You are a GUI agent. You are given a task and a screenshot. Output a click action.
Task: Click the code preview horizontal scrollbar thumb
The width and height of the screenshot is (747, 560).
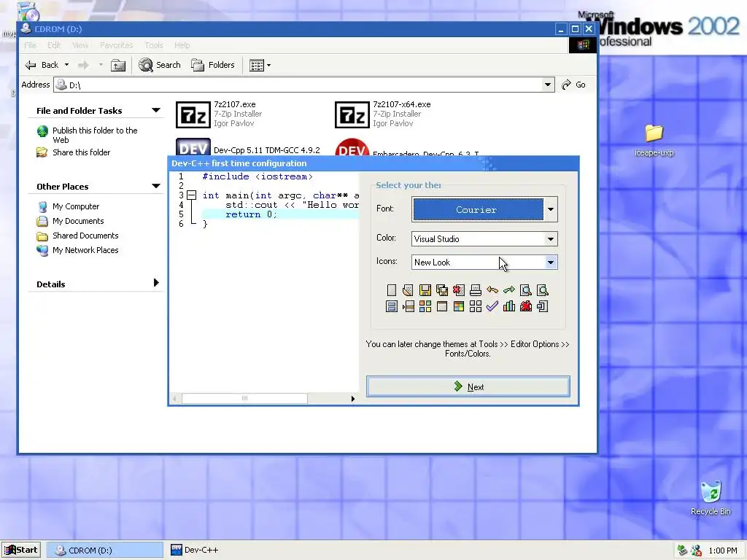(244, 399)
